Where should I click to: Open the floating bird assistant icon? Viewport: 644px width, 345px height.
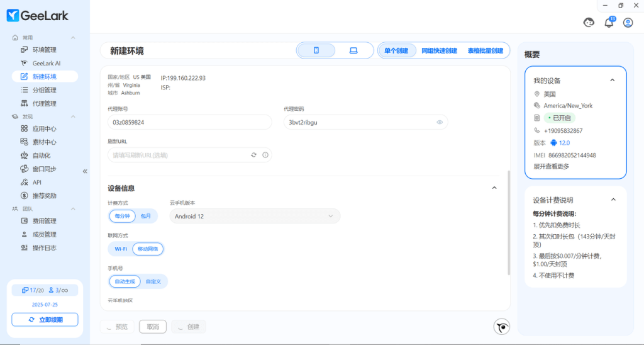(x=501, y=327)
